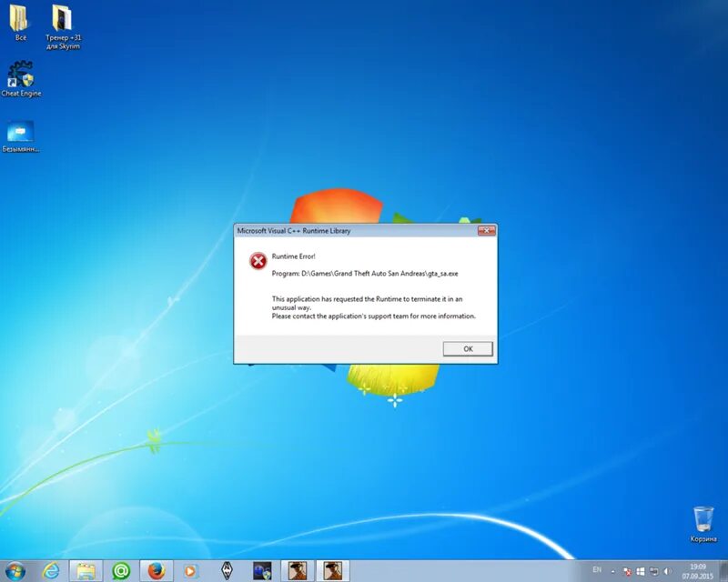Launch Internet Explorer from the taskbar
Screen dimensions: 728x582
pyautogui.click(x=51, y=571)
